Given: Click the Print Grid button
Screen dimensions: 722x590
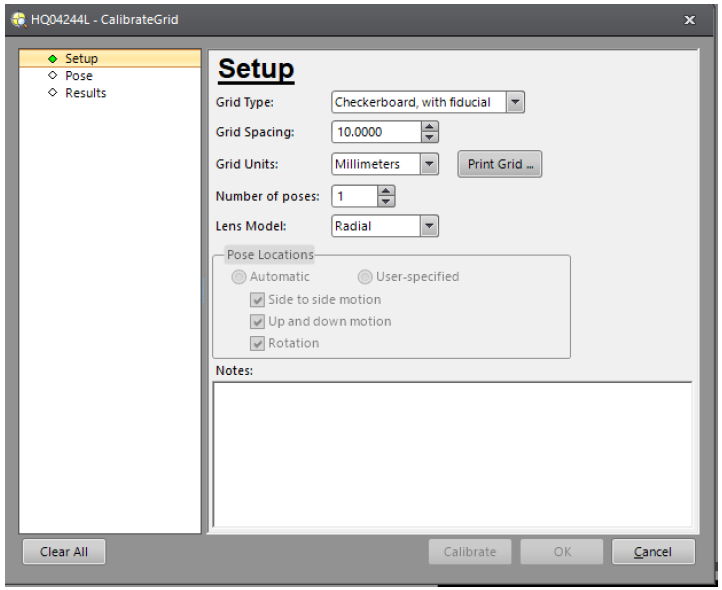Looking at the screenshot, I should click(500, 164).
